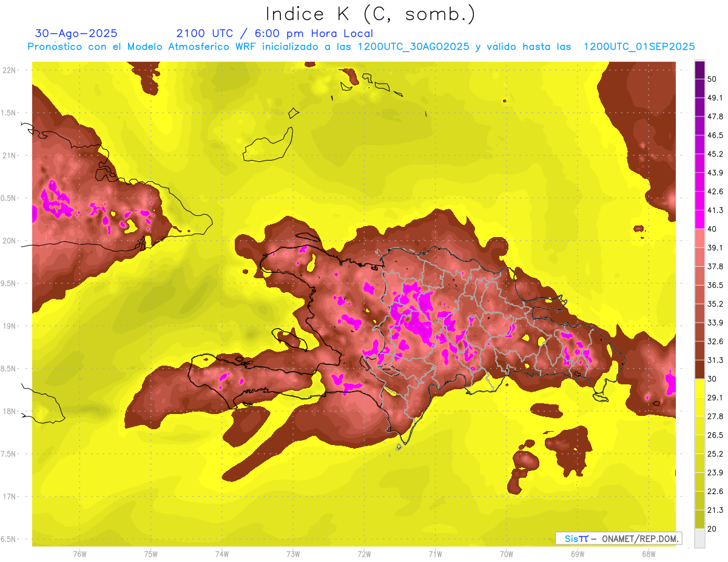Click colorbar value "36.5"
This screenshot has height=562, width=728.
[x=715, y=285]
